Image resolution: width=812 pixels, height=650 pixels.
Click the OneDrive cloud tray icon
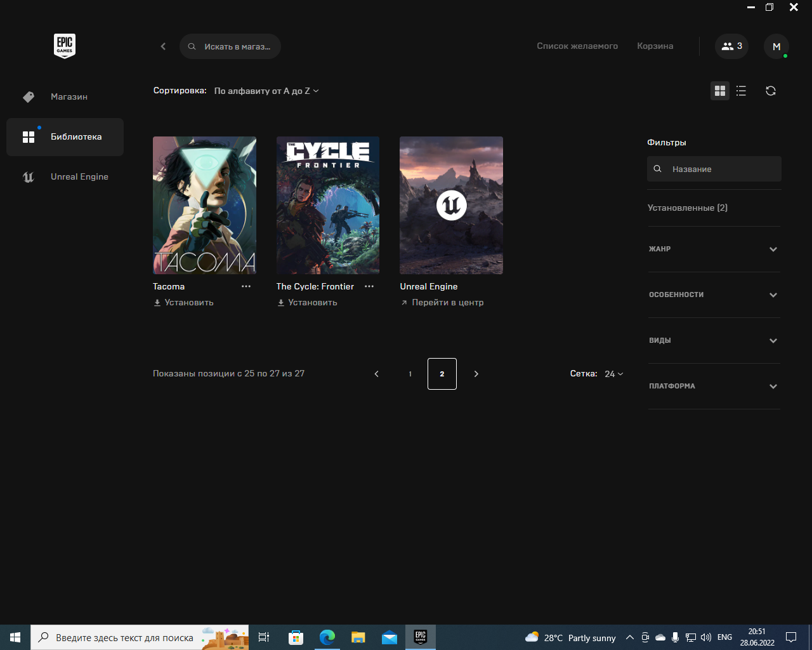(x=660, y=637)
